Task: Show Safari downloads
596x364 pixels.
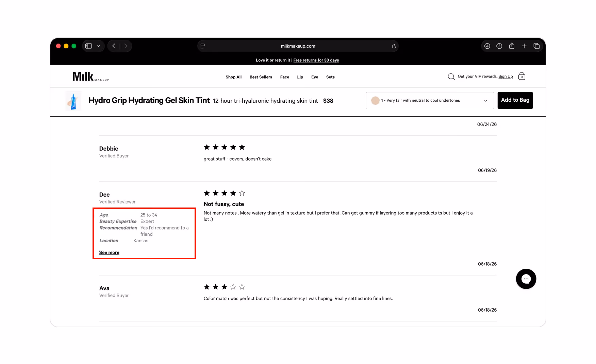Action: 487,46
